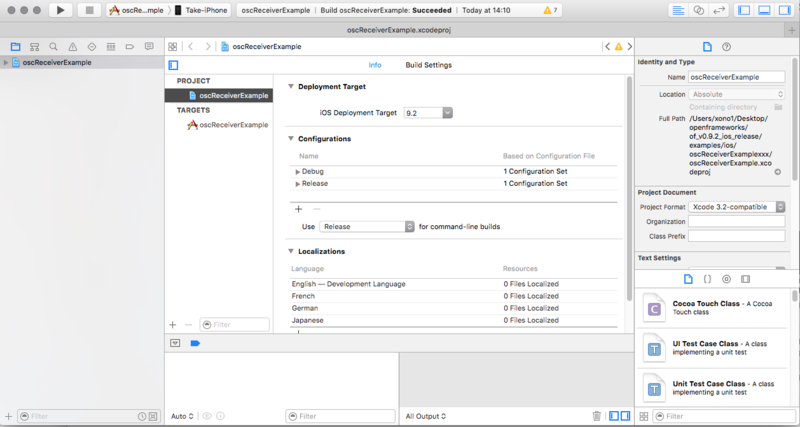Go back in editor history

(190, 46)
